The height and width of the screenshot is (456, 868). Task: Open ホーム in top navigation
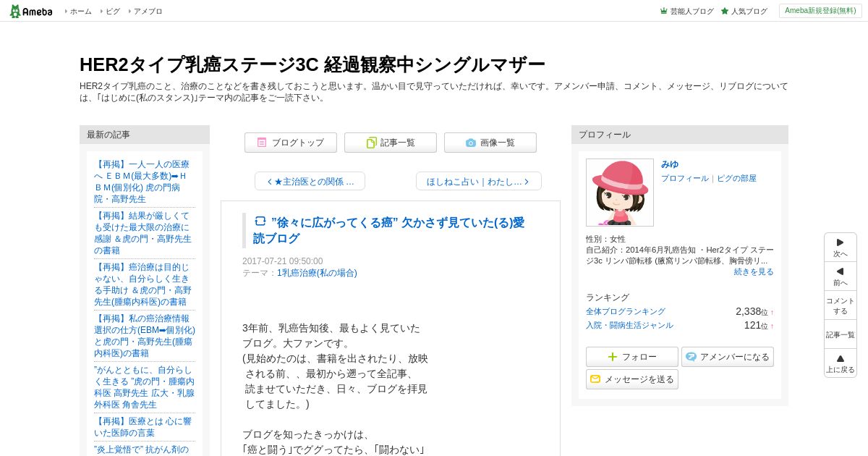pyautogui.click(x=80, y=12)
